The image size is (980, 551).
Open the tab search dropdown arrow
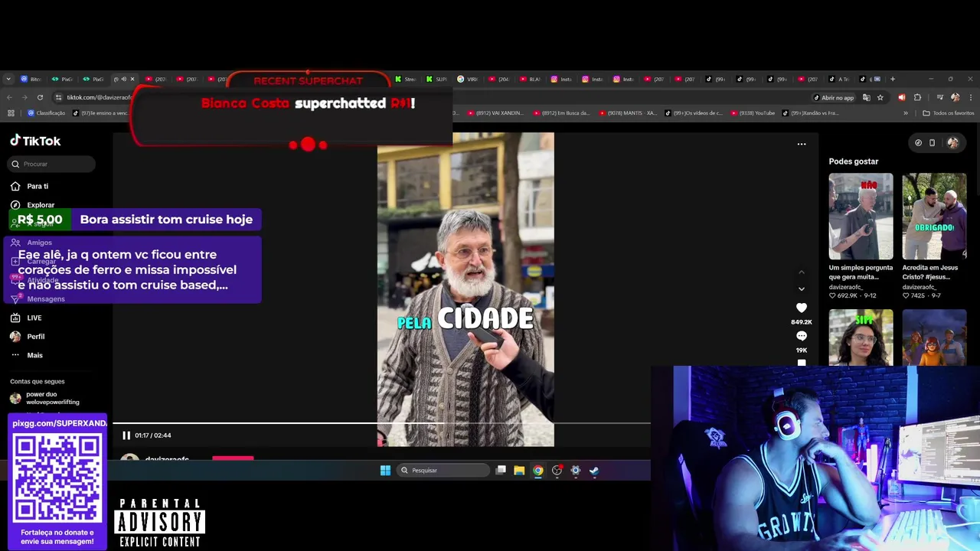8,79
